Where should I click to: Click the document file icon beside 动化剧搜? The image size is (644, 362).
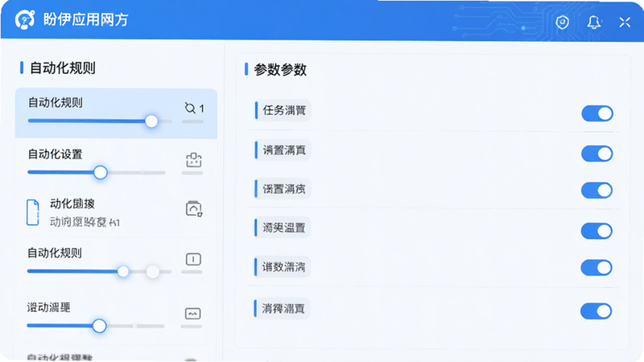coord(33,212)
